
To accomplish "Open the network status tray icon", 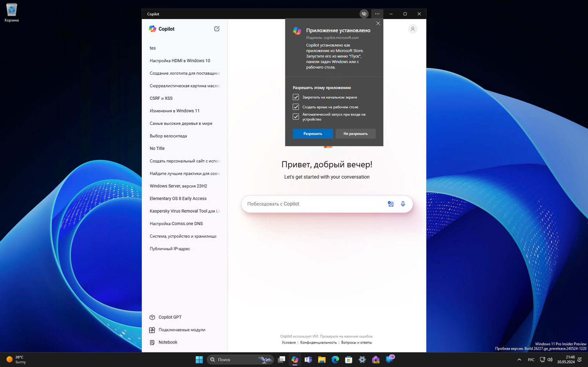I will [x=543, y=360].
